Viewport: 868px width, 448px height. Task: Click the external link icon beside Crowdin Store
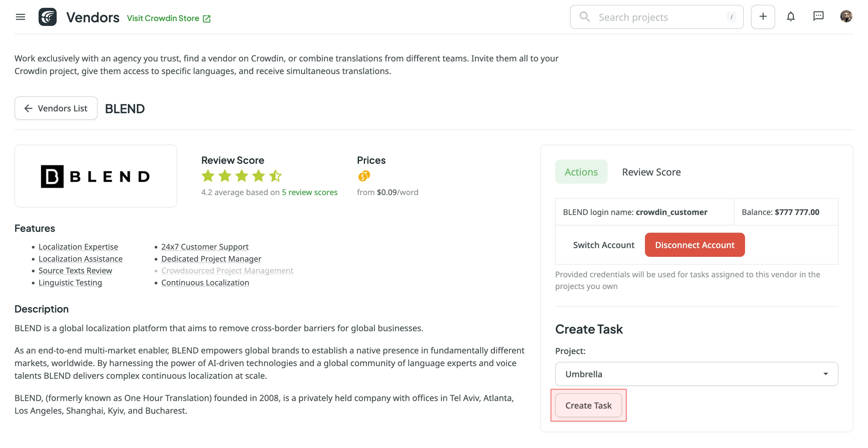(x=207, y=18)
